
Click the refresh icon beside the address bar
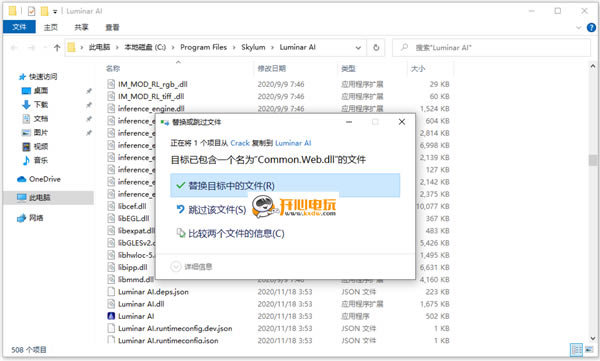[376, 47]
